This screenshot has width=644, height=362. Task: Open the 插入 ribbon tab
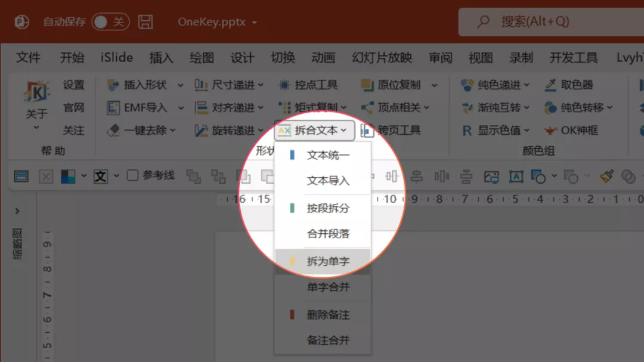point(161,57)
